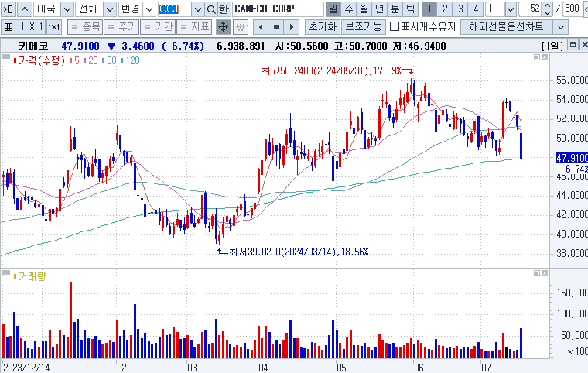
Task: Choose preset button 2
Action: 445,9
